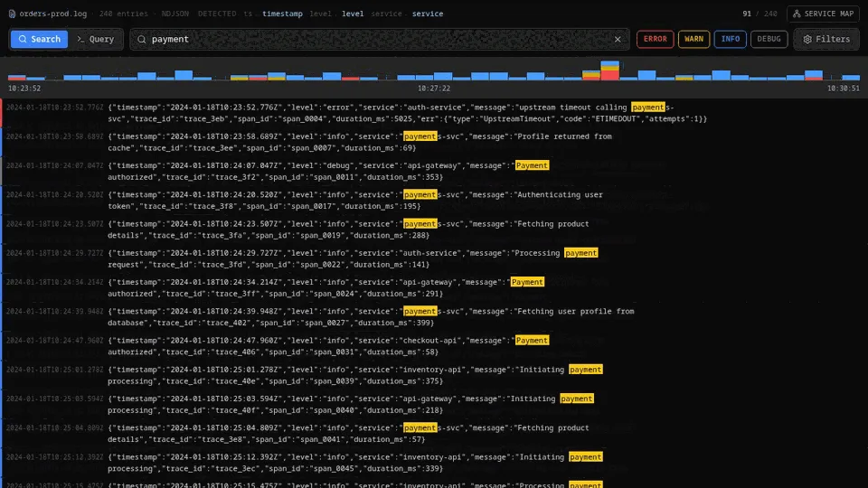This screenshot has width=868, height=488.
Task: Select the first histogram bar with red segment
Action: click(16, 78)
